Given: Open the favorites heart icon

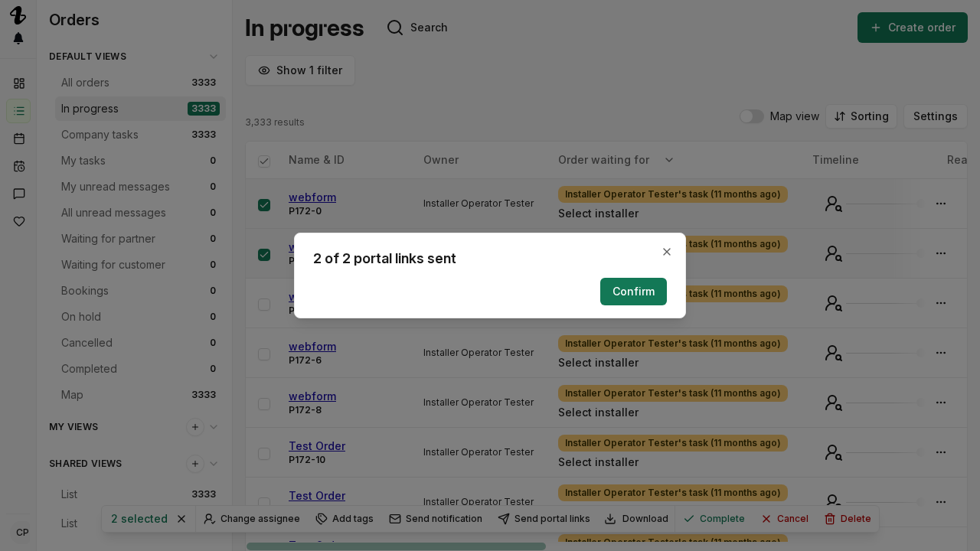Looking at the screenshot, I should 19,221.
